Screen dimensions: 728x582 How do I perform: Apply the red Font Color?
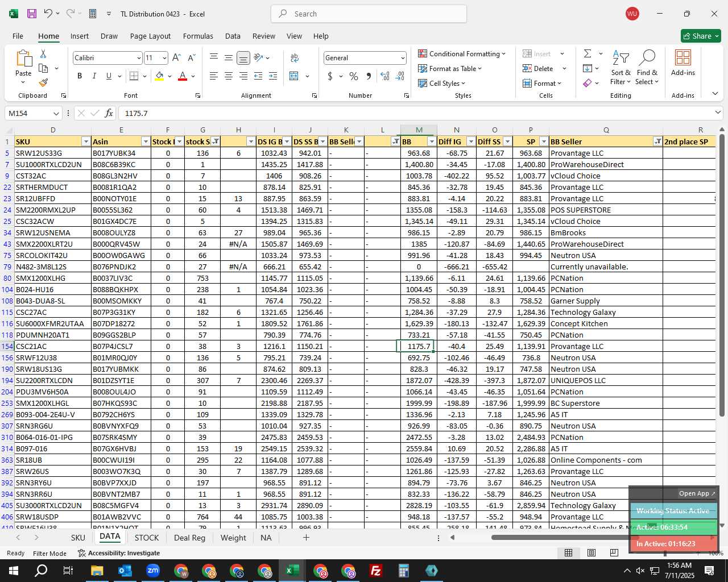(x=183, y=76)
